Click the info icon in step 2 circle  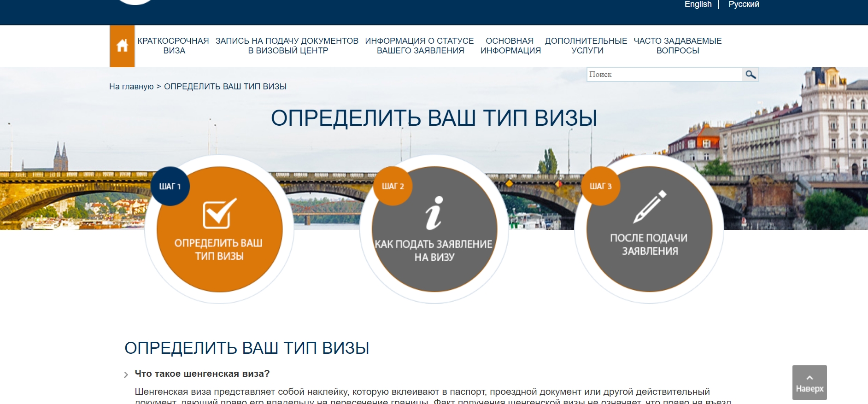pyautogui.click(x=434, y=213)
